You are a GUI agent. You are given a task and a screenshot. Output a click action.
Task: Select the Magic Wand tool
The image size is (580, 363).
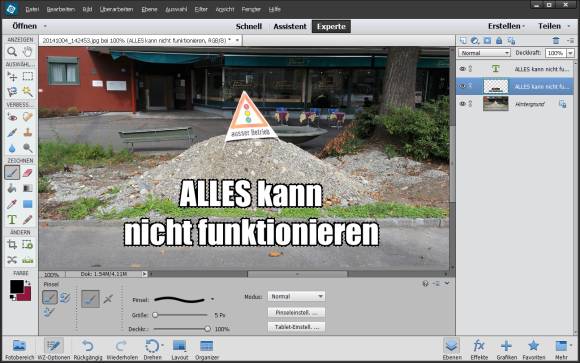[x=27, y=91]
